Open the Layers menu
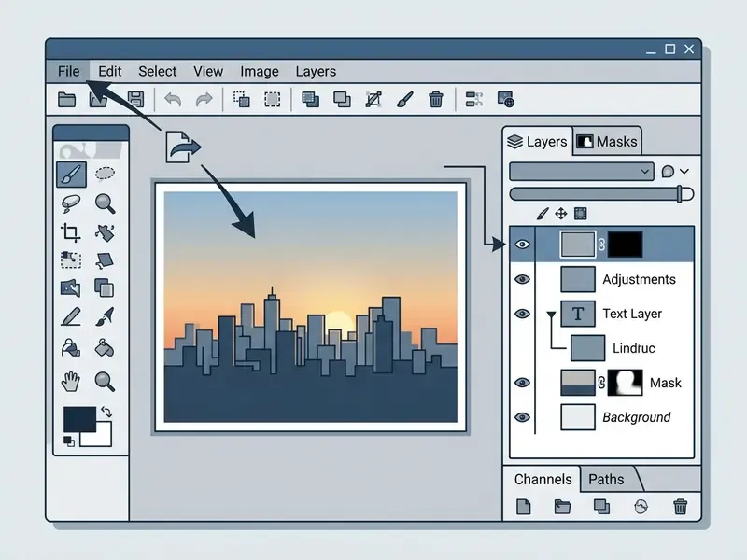 click(316, 72)
